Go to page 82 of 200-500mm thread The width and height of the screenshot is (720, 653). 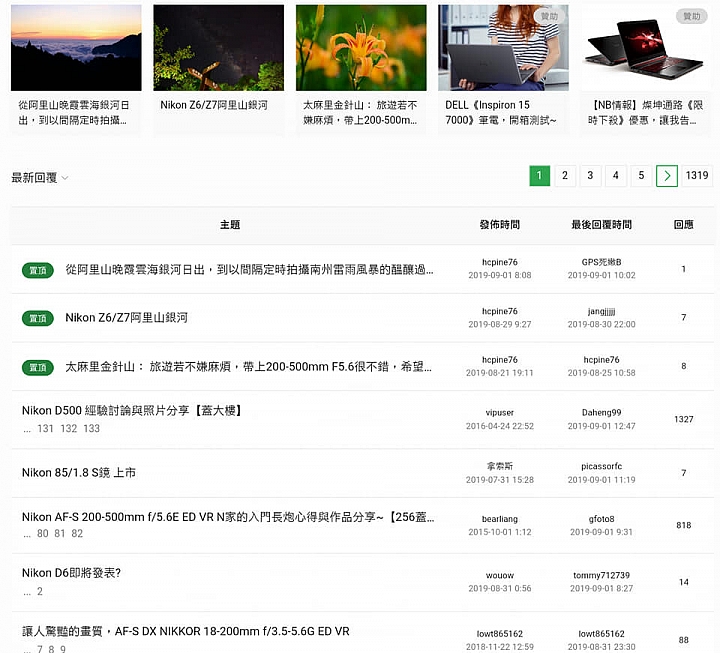pyautogui.click(x=77, y=534)
